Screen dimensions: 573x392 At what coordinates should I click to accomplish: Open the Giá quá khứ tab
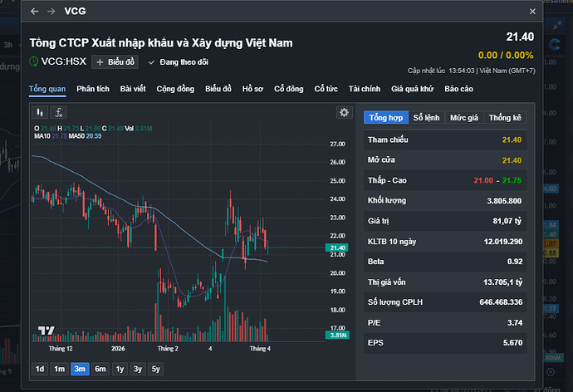(412, 89)
